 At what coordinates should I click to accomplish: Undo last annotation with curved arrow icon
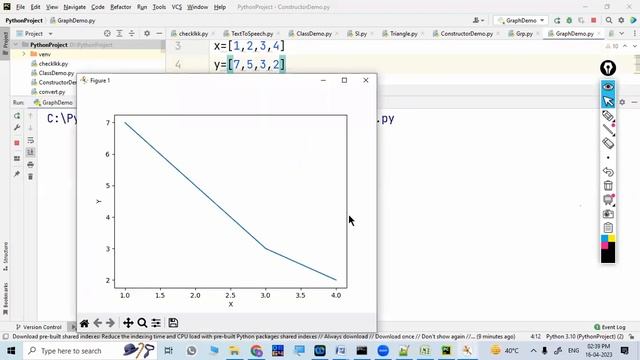pos(608,171)
